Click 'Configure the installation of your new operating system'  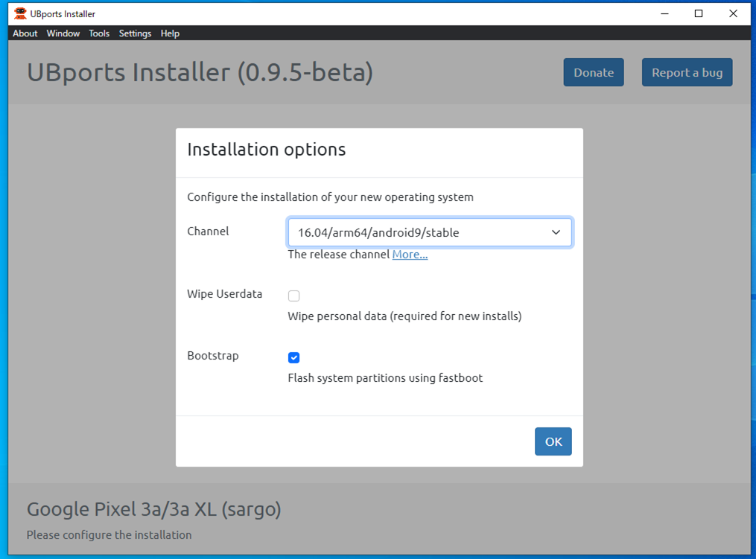(330, 197)
